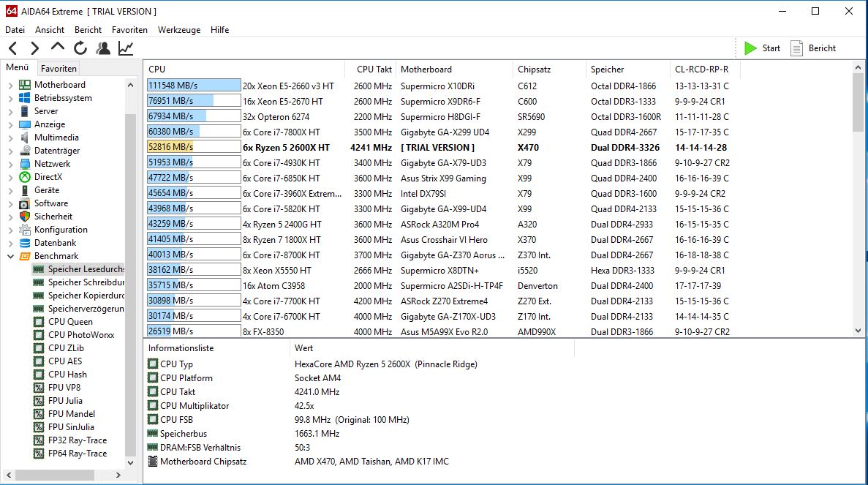Click the Betriebssystem Windows logo icon
The width and height of the screenshot is (868, 485).
25,98
